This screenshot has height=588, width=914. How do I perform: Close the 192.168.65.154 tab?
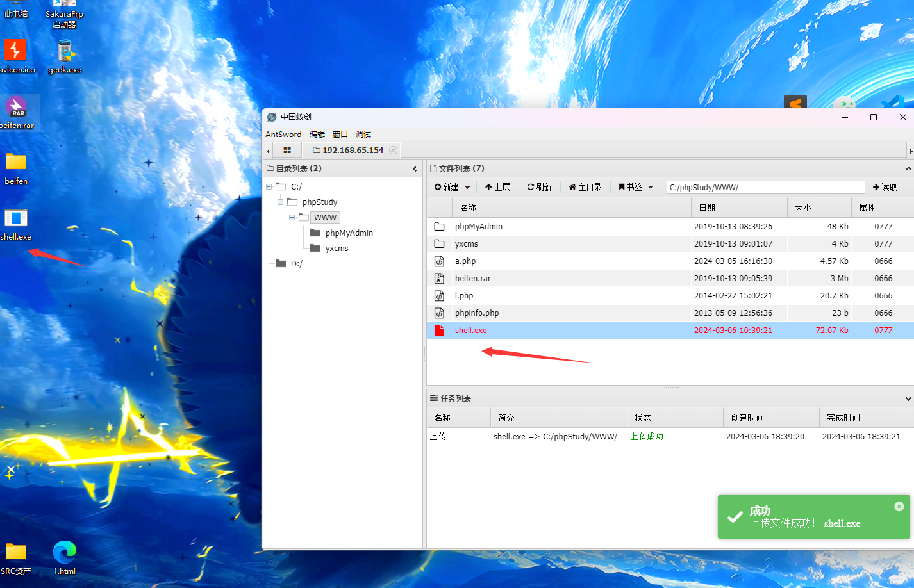pyautogui.click(x=394, y=151)
